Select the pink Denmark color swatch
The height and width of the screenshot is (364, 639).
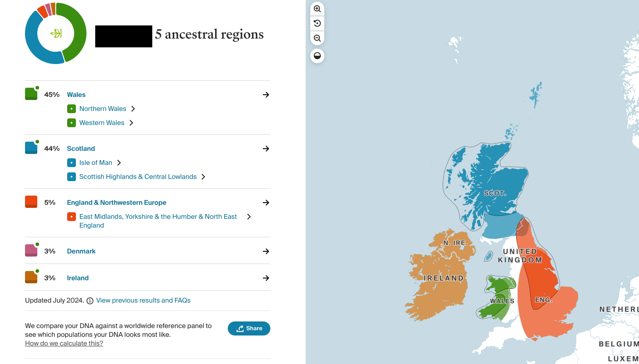pyautogui.click(x=31, y=250)
